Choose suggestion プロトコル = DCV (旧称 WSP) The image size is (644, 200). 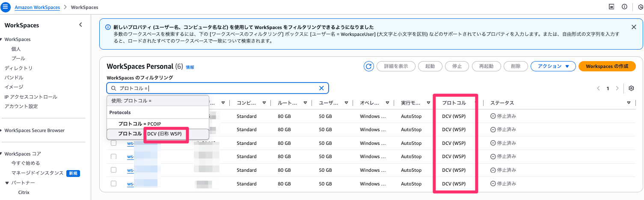click(157, 134)
